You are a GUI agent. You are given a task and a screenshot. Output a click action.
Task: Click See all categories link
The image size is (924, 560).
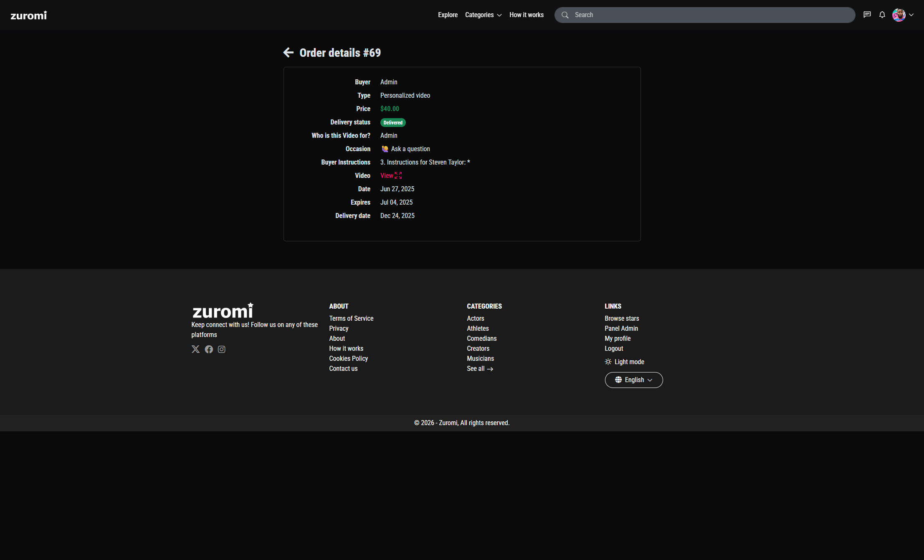480,368
